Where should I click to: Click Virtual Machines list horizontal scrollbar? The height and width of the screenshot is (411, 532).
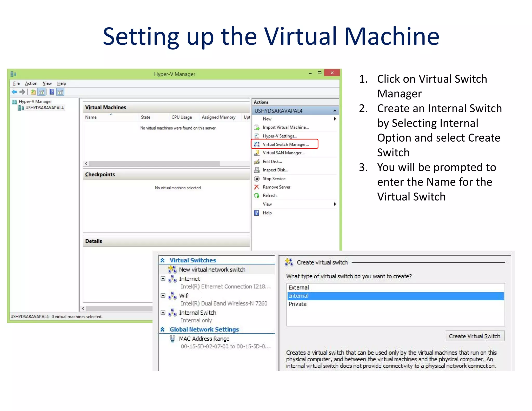(154, 163)
